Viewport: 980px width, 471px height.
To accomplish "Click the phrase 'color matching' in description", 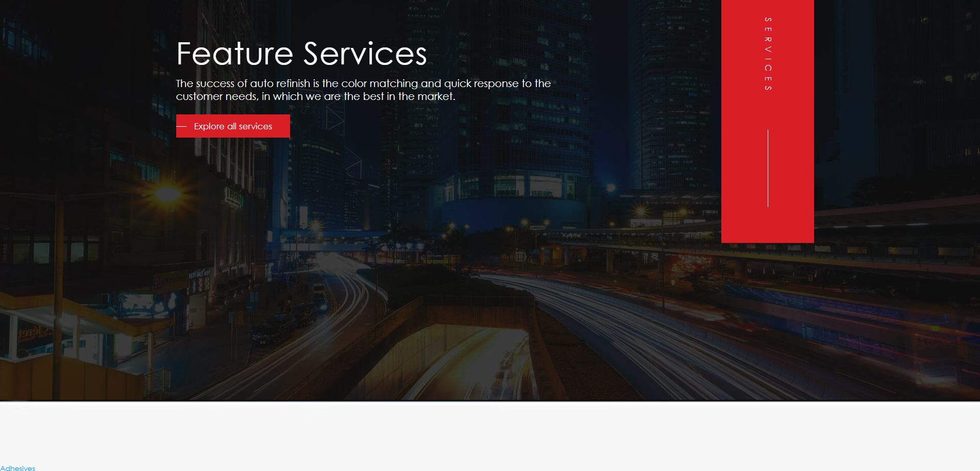I will click(x=380, y=83).
